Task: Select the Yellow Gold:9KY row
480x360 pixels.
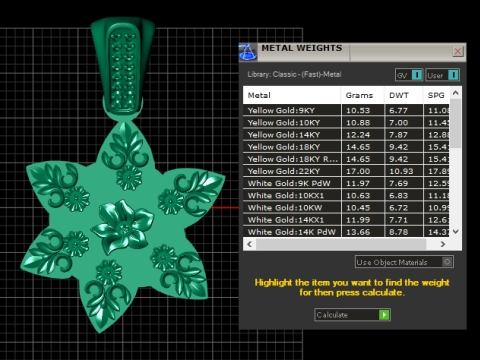Action: pyautogui.click(x=346, y=110)
